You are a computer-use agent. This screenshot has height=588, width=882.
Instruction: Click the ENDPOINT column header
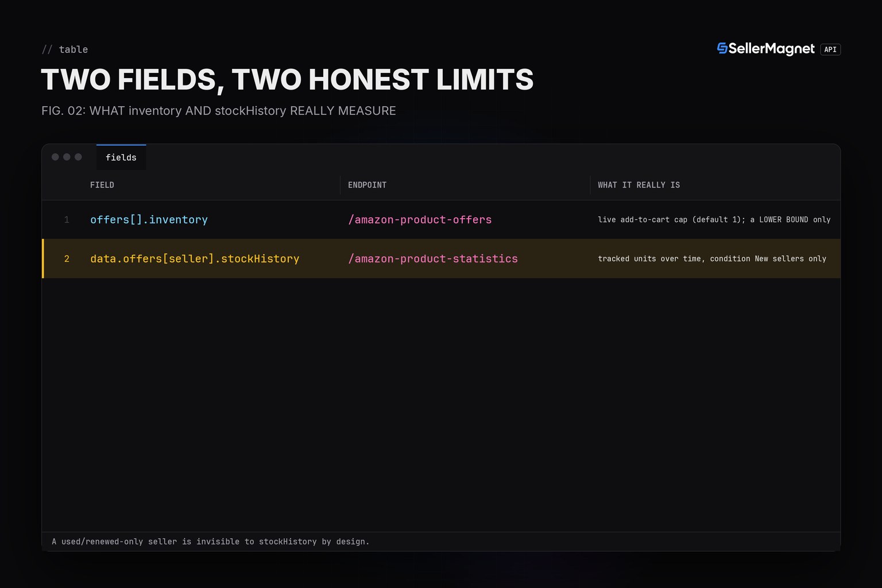pos(367,185)
